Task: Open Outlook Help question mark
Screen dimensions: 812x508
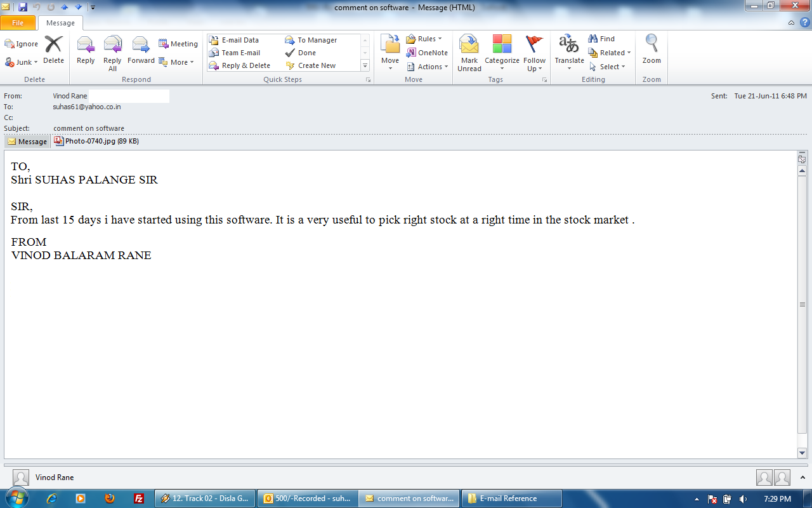Action: (804, 23)
